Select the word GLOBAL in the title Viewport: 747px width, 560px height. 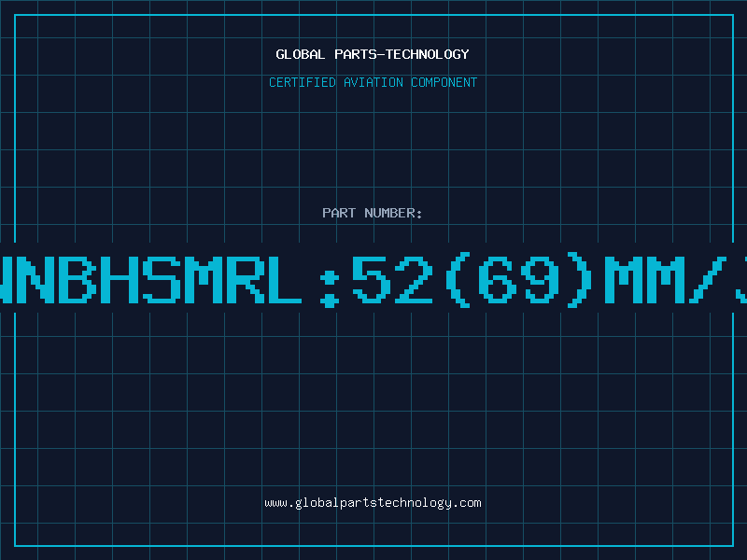coord(300,54)
